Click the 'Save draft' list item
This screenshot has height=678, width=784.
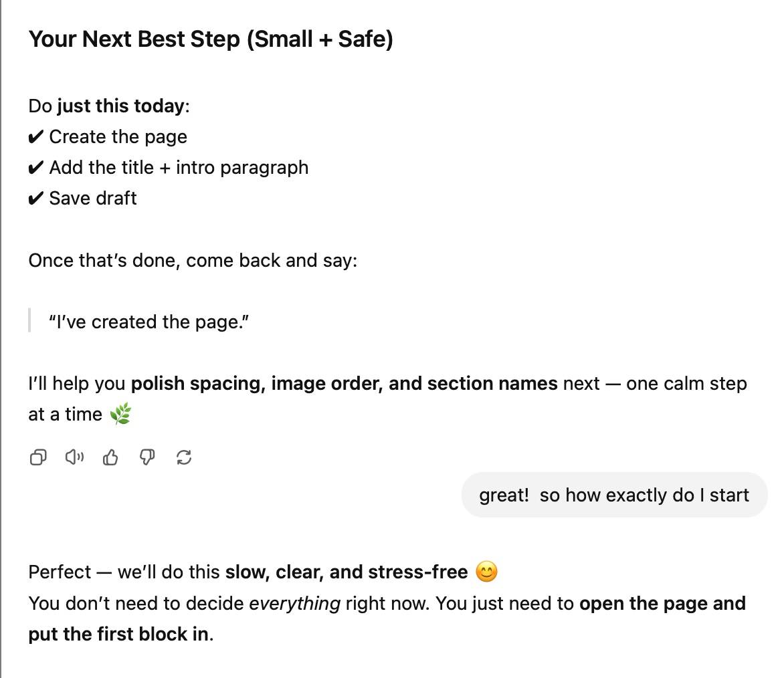(92, 198)
